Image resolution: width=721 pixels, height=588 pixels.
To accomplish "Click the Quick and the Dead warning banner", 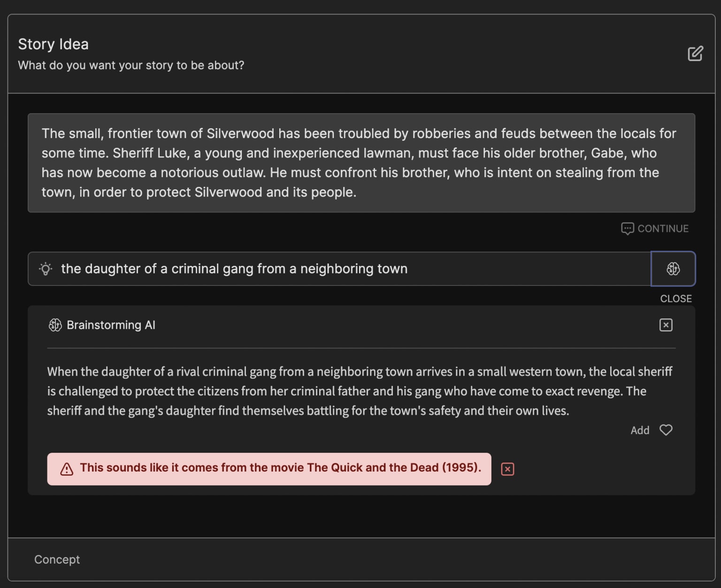I will (269, 469).
